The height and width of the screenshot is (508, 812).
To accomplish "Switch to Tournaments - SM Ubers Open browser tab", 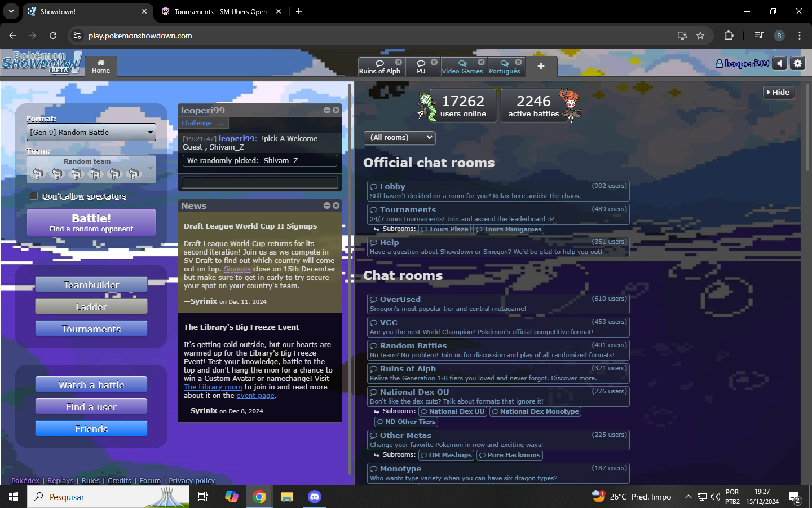I will click(221, 11).
